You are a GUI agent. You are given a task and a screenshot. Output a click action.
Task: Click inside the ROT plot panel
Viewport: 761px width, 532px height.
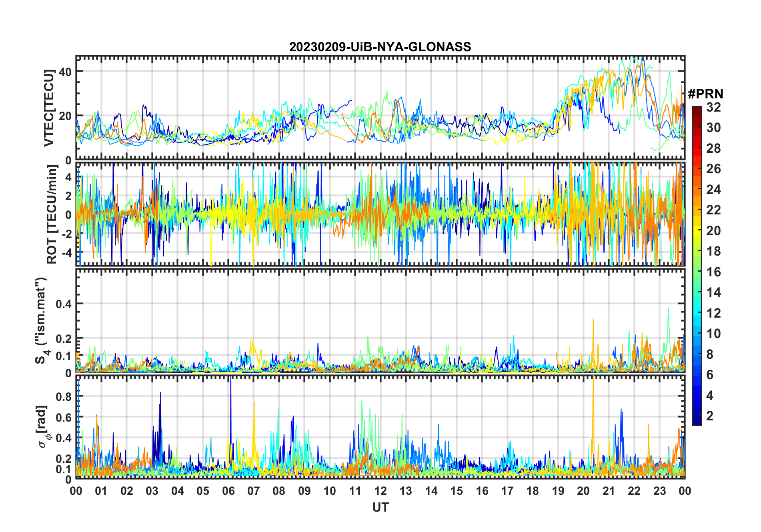click(x=380, y=214)
